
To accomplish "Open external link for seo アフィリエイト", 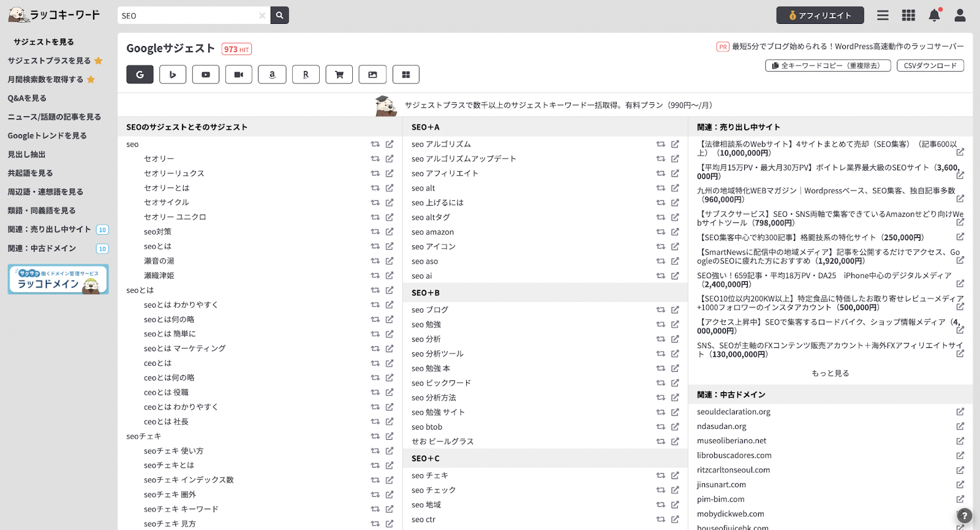I will pyautogui.click(x=675, y=173).
